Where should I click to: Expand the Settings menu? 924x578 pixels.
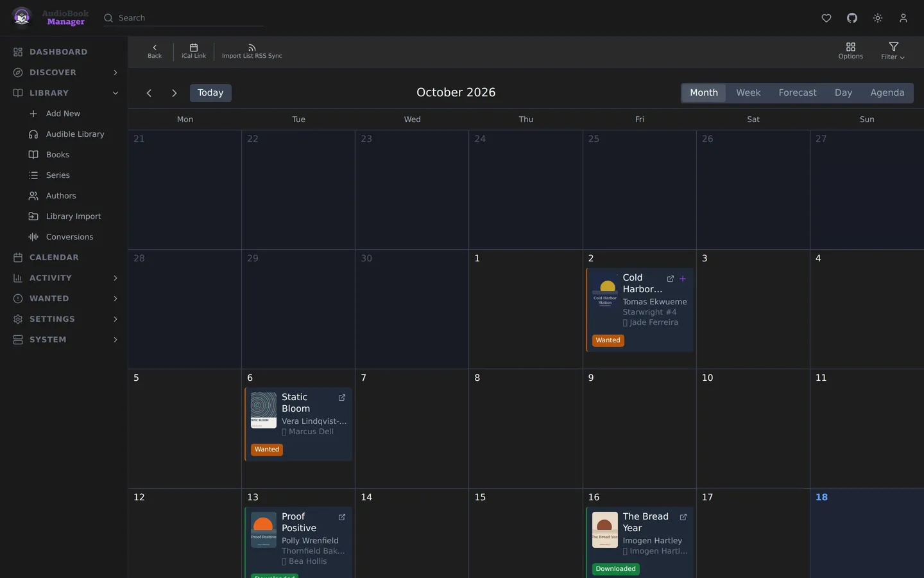click(x=64, y=319)
